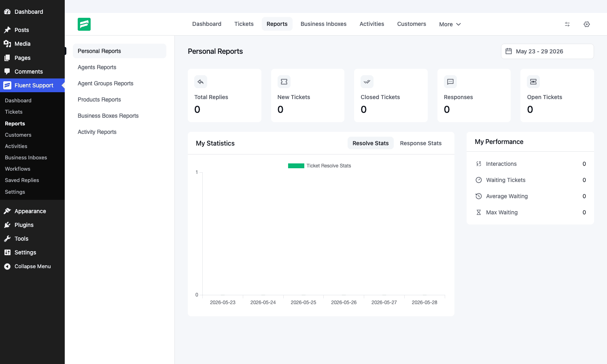
Task: Switch to Resolve Stats tab
Action: click(x=371, y=143)
